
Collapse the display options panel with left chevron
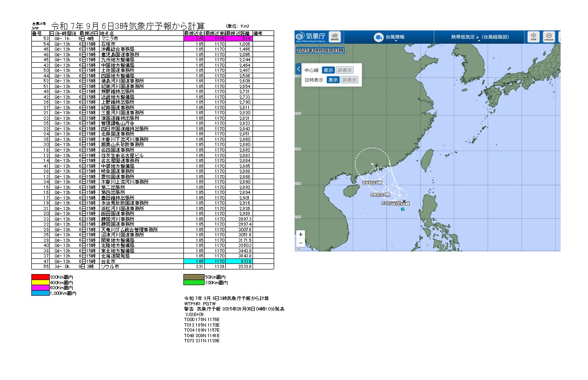click(x=298, y=70)
